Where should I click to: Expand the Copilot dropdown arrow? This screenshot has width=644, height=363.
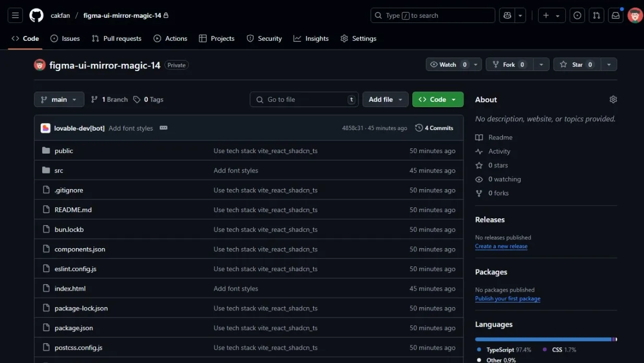520,16
